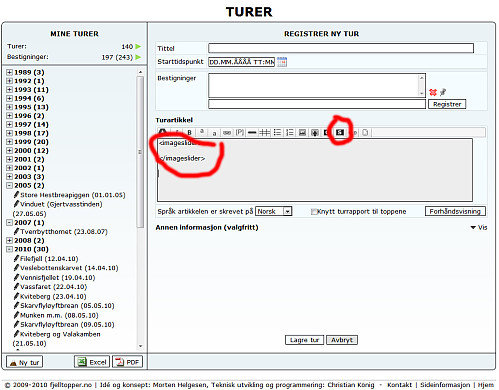Insert a table with the grid icon
This screenshot has width=499, height=390.
(265, 133)
